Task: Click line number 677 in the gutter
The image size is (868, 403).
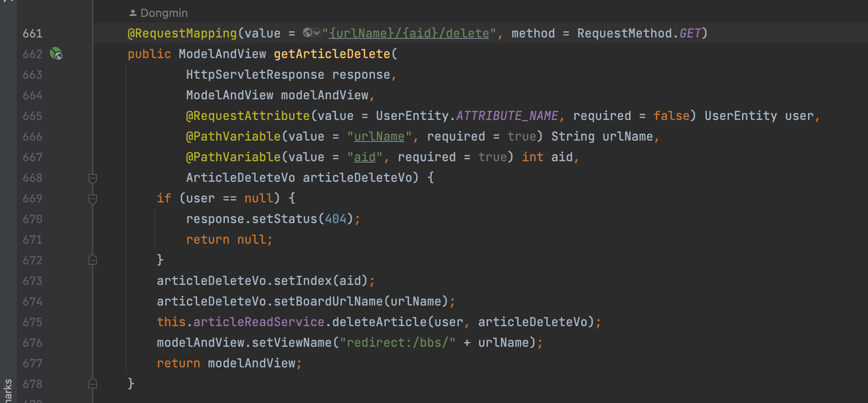Action: 32,363
